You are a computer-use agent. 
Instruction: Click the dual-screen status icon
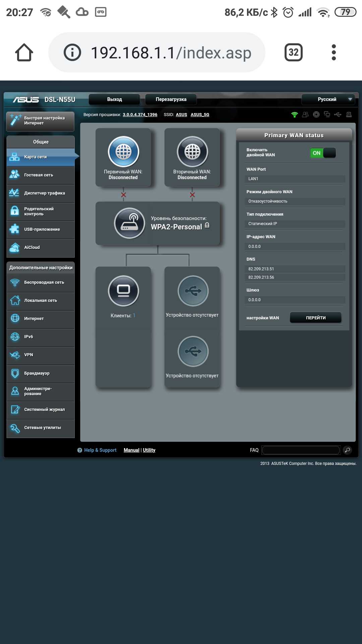(x=327, y=115)
